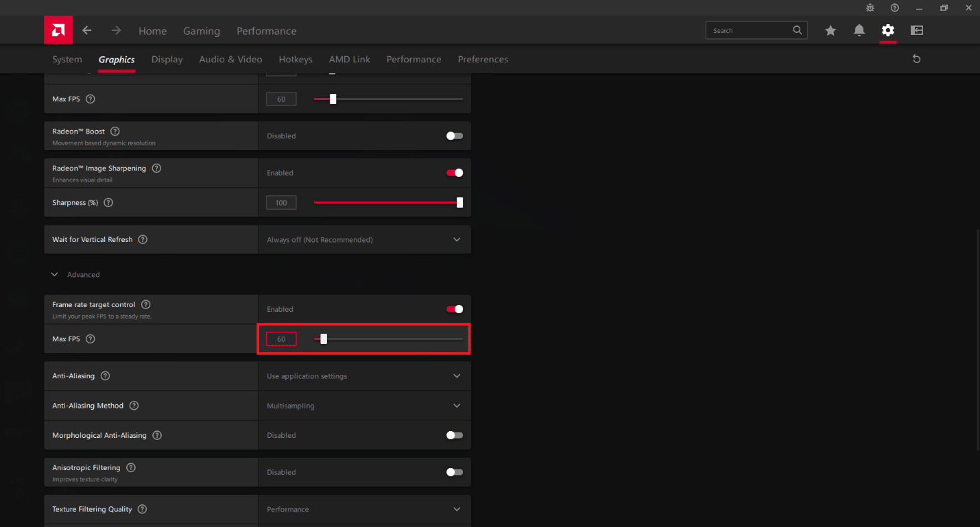
Task: Enable the Radeon Boost toggle
Action: [455, 136]
